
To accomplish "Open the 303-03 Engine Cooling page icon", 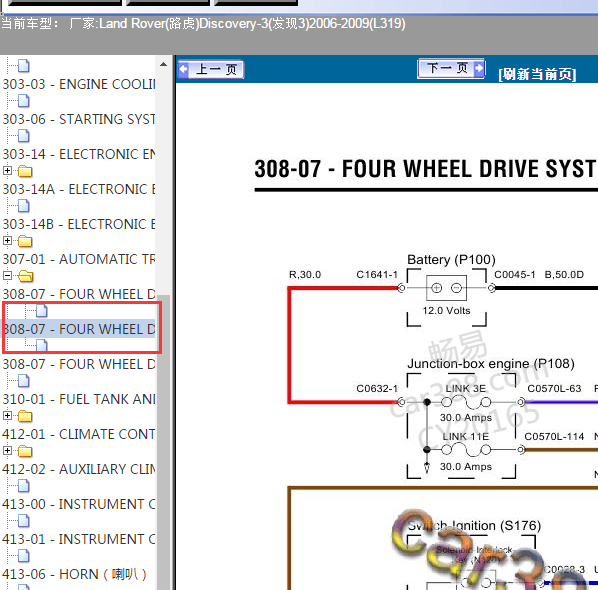I will tap(24, 66).
